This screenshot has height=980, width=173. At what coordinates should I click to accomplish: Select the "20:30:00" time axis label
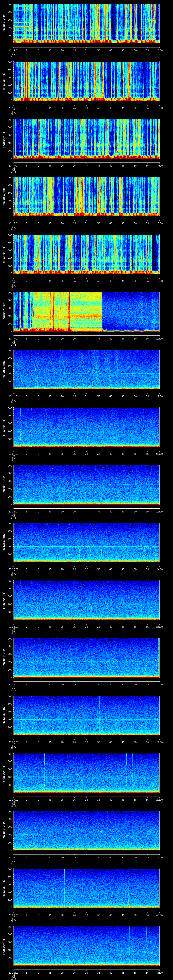14,973
